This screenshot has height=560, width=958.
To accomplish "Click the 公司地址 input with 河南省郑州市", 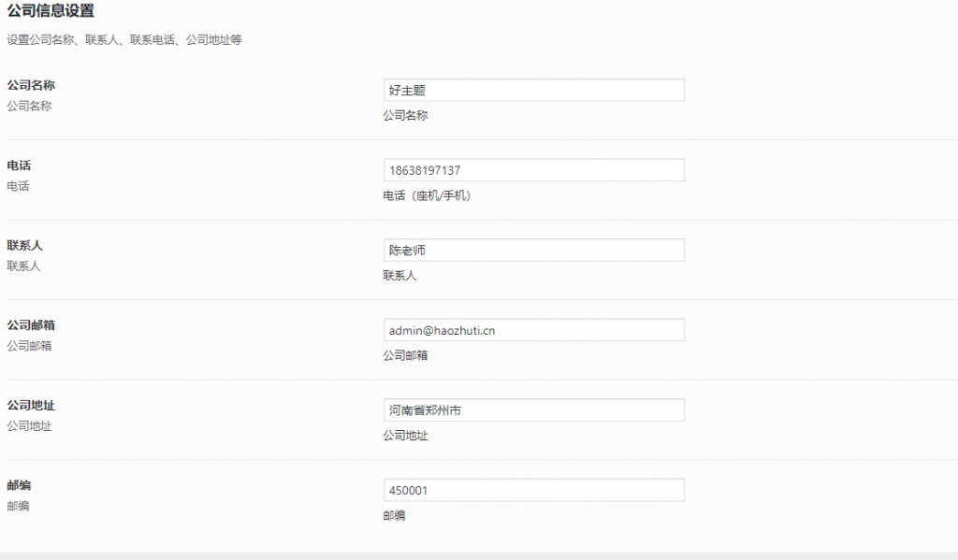I will click(534, 410).
